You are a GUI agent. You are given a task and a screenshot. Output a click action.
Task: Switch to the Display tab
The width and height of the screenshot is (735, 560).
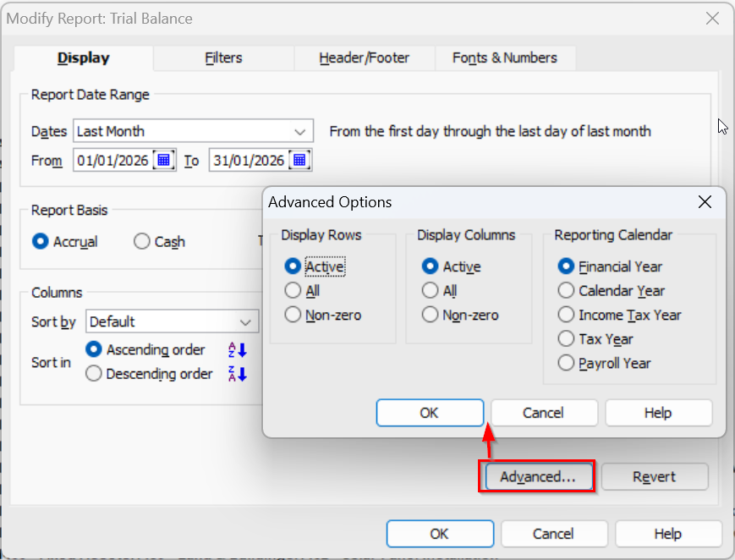(x=84, y=58)
